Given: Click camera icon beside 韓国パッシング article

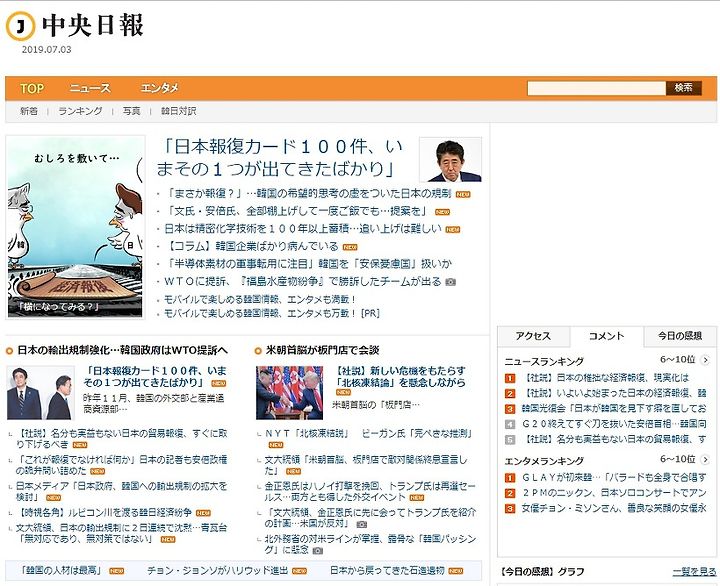Looking at the screenshot, I should 317,550.
